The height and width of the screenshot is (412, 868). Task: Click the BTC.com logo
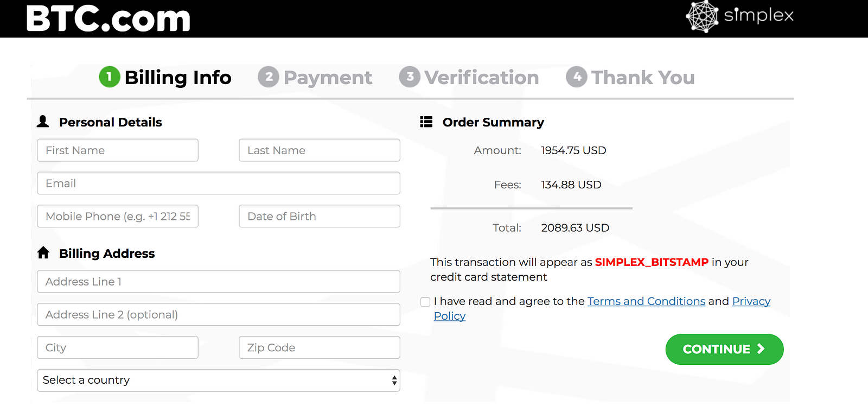[x=108, y=18]
